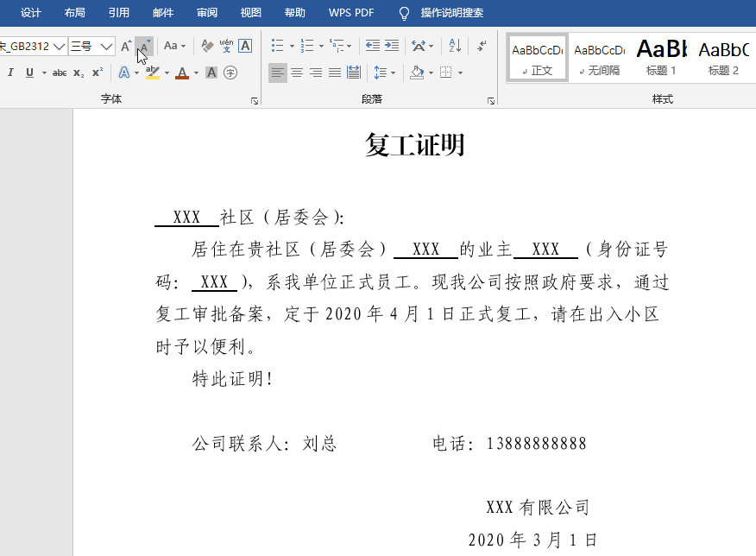Expand borders dropdown arrow

(461, 73)
